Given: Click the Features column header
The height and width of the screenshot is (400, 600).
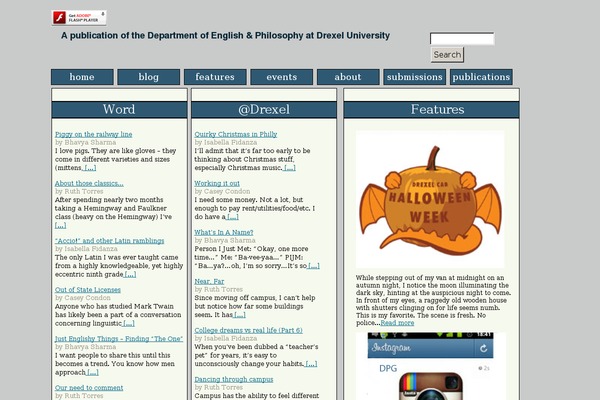Looking at the screenshot, I should point(432,109).
